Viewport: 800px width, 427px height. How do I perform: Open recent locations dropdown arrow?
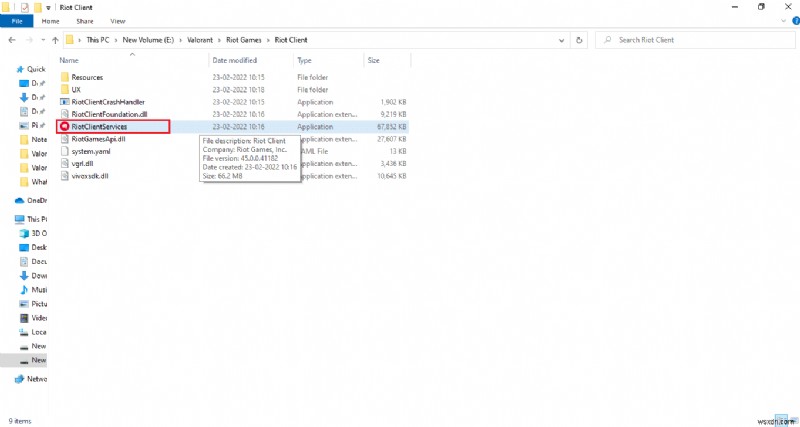pos(43,40)
